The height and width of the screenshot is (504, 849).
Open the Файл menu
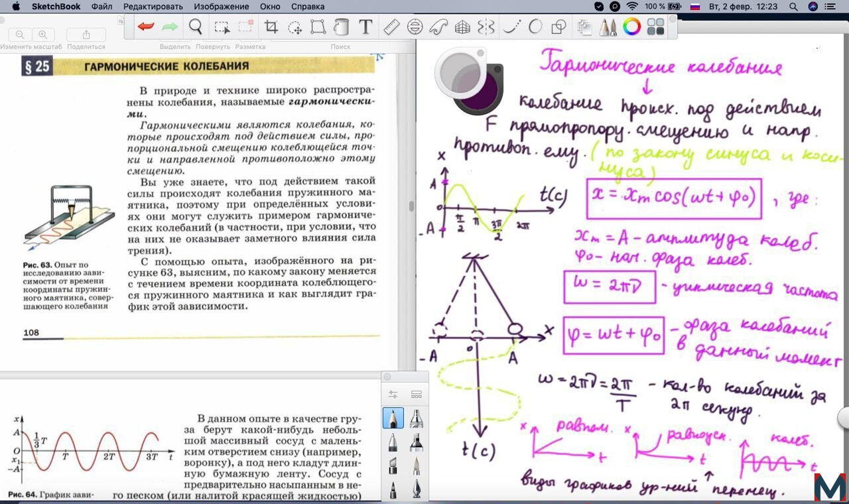coord(101,6)
